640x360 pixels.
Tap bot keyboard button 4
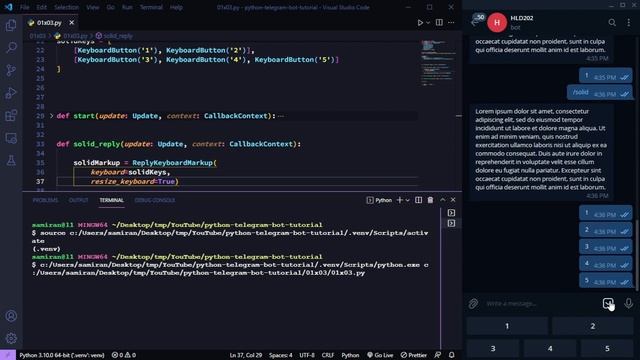[x=550, y=349]
